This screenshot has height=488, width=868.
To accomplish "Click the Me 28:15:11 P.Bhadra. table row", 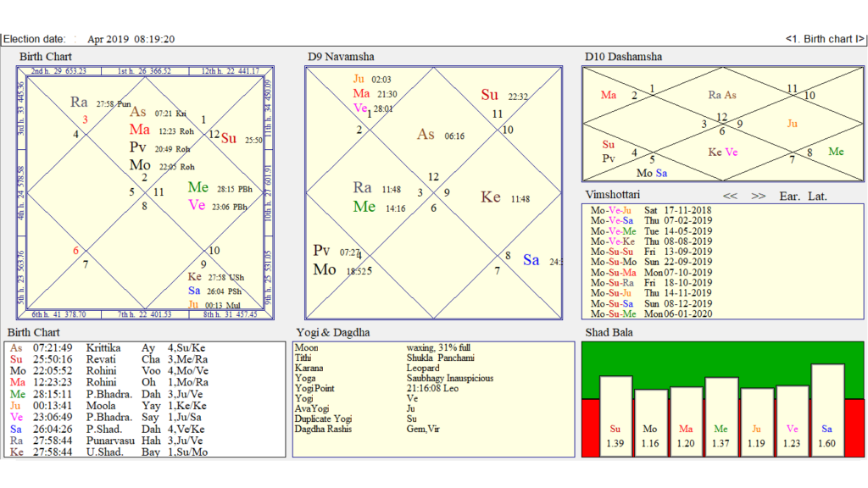I will 106,395.
